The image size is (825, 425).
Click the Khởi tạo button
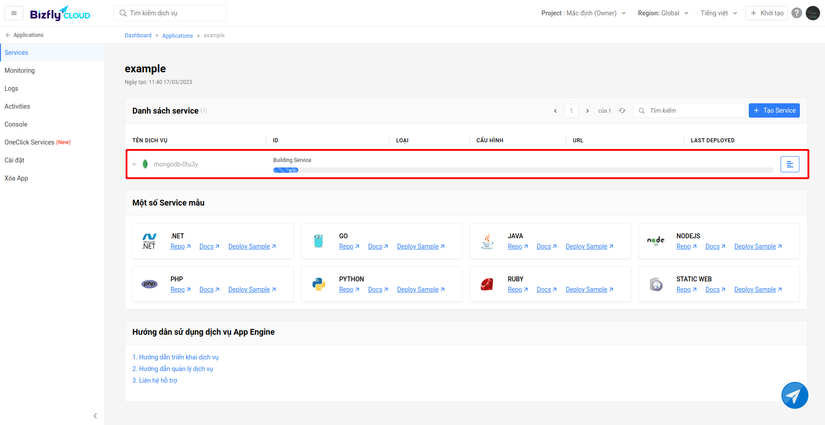tap(767, 13)
